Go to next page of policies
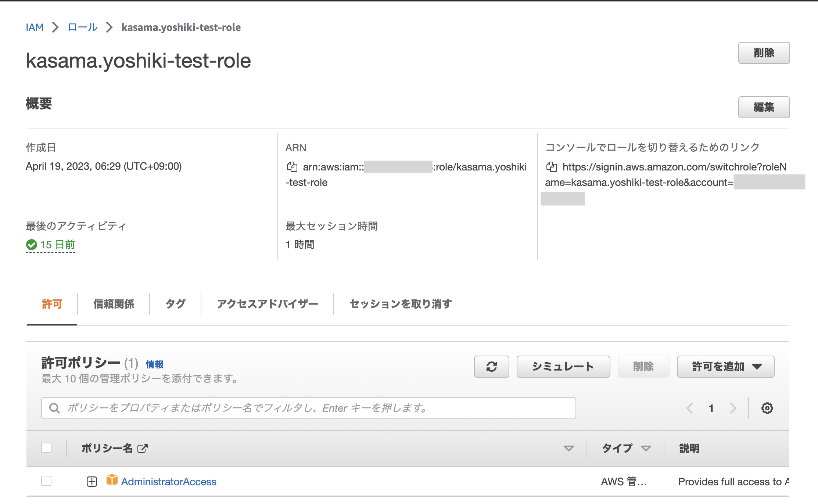This screenshot has height=504, width=818. [x=733, y=408]
